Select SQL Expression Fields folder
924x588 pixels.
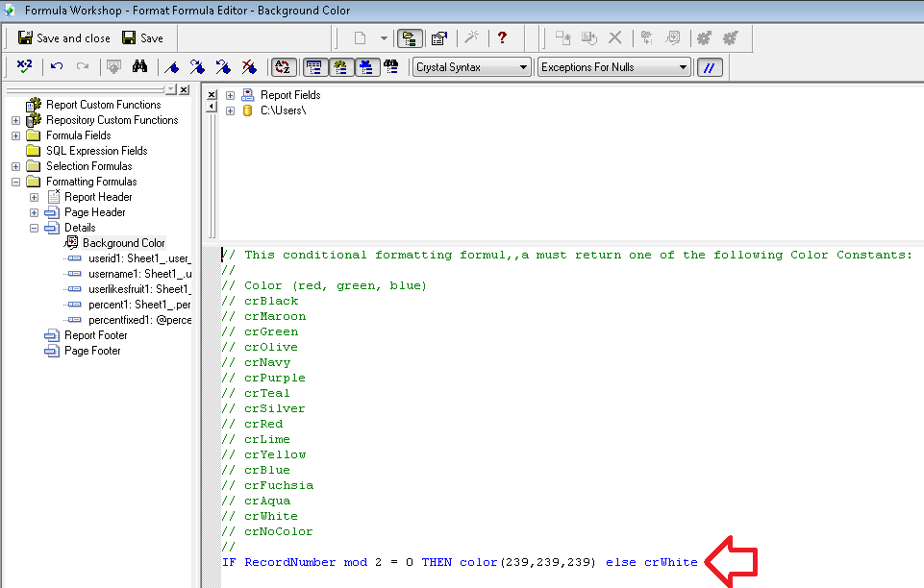(97, 151)
